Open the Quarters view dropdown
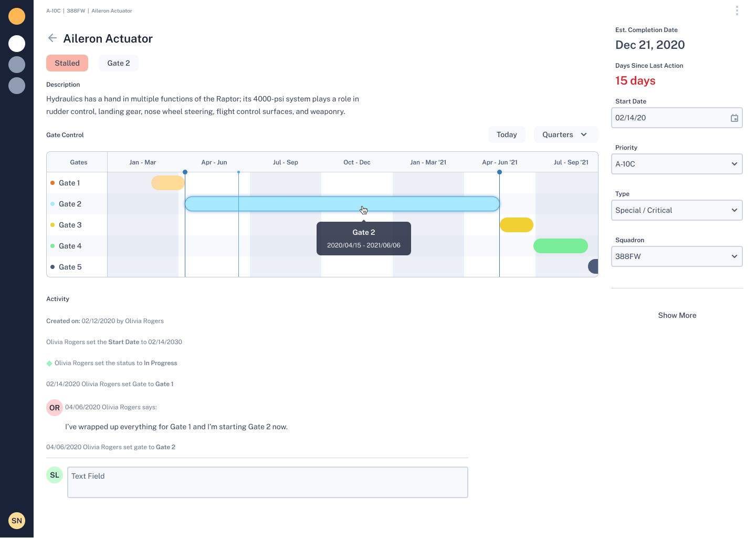The width and height of the screenshot is (756, 538). click(565, 134)
